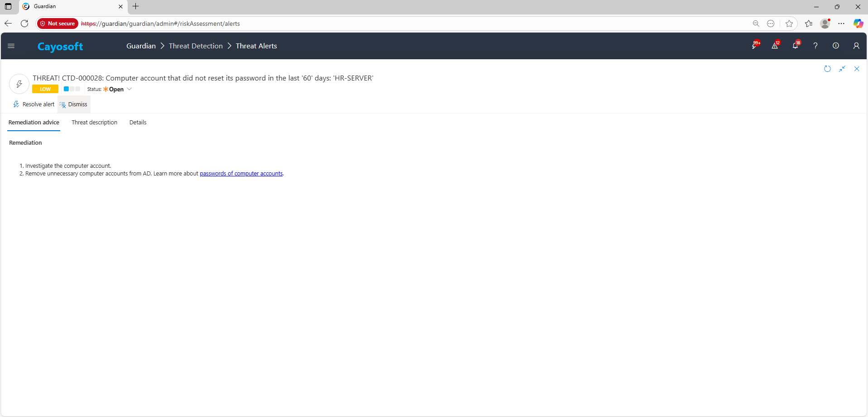868x417 pixels.
Task: Click the Resolve alert button
Action: 34,104
